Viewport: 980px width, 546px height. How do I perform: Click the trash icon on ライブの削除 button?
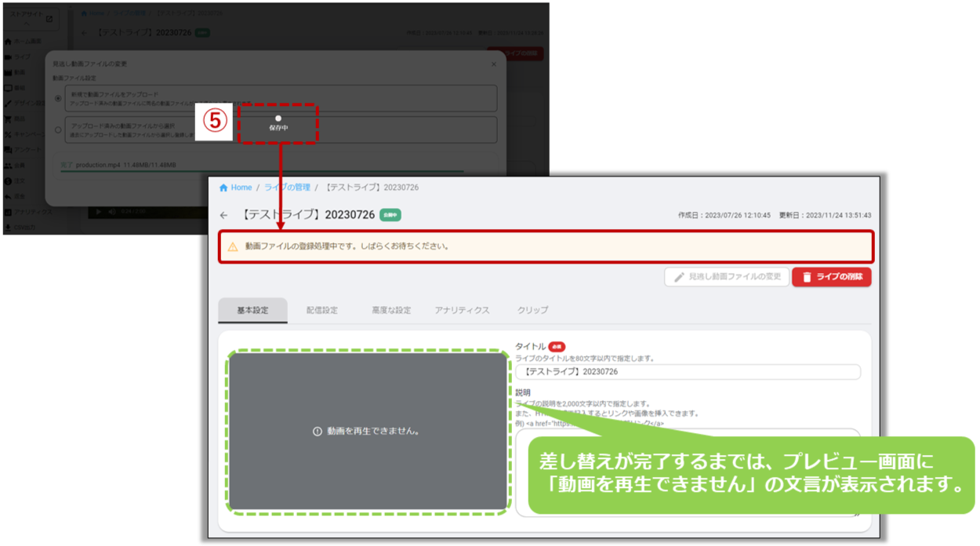[x=807, y=277]
